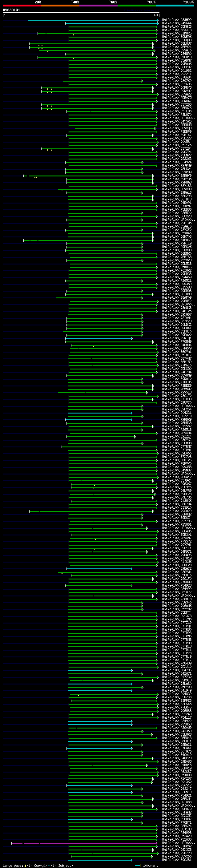Image resolution: width=197 pixels, height=868 pixels.
Task: Select hit label UniRef100_P00359
Action: tap(177, 284)
